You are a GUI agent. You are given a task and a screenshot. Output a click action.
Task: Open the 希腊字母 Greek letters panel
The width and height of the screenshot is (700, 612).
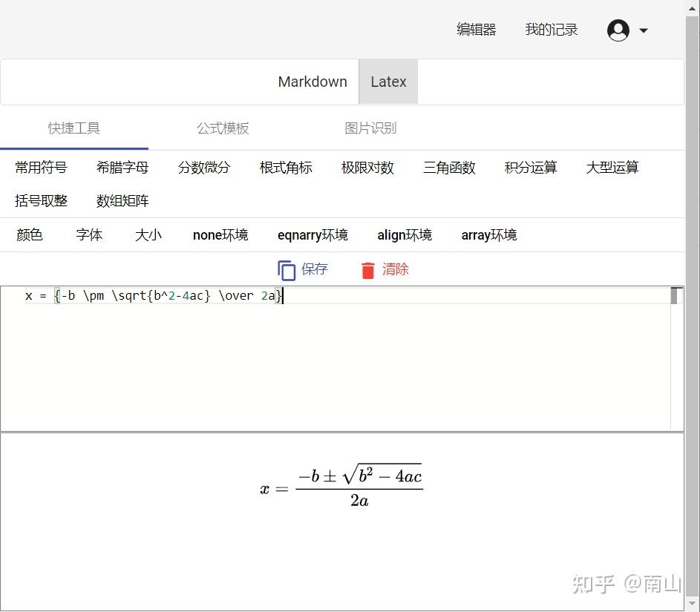click(122, 168)
